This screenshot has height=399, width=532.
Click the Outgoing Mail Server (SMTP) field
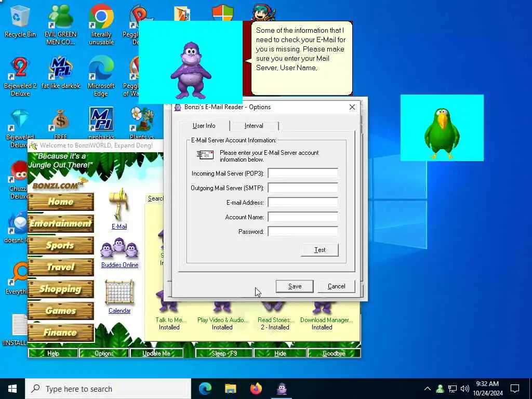click(x=303, y=188)
